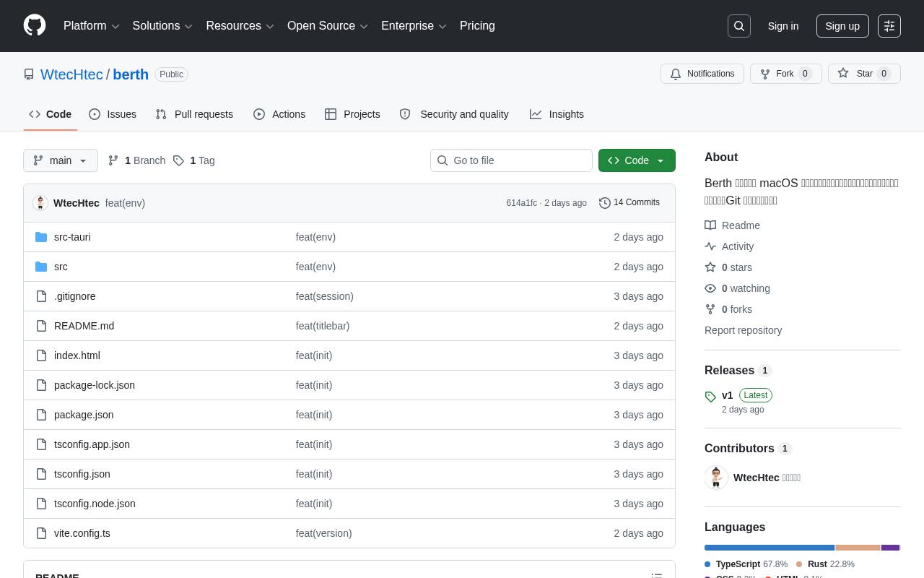The height and width of the screenshot is (578, 924).
Task: Switch to the Issues tab
Action: [113, 114]
